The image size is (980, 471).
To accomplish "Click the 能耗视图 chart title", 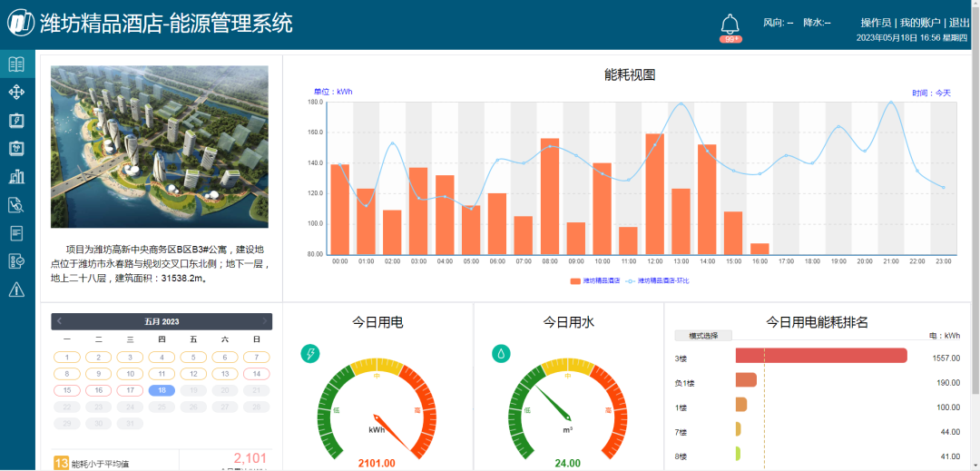I will coord(630,75).
